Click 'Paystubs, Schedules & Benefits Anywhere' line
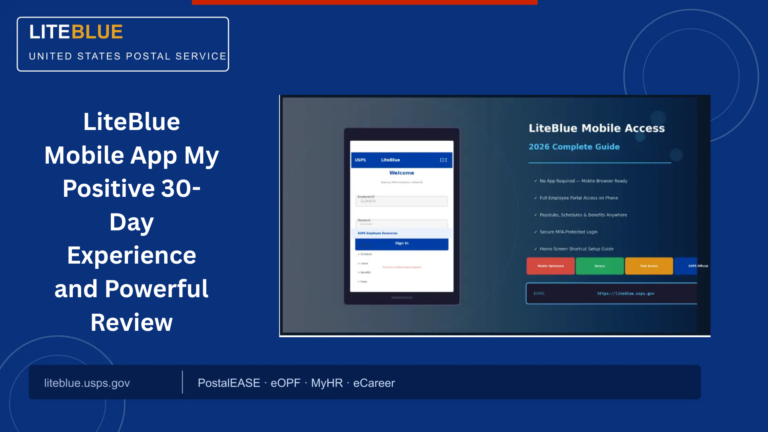This screenshot has width=768, height=432. tap(580, 215)
